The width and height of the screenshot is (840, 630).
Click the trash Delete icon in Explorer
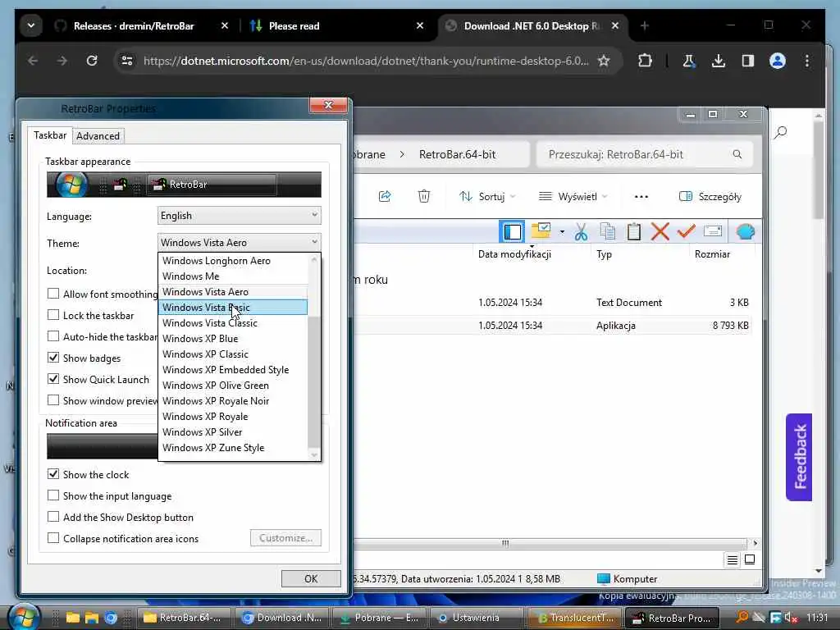424,196
